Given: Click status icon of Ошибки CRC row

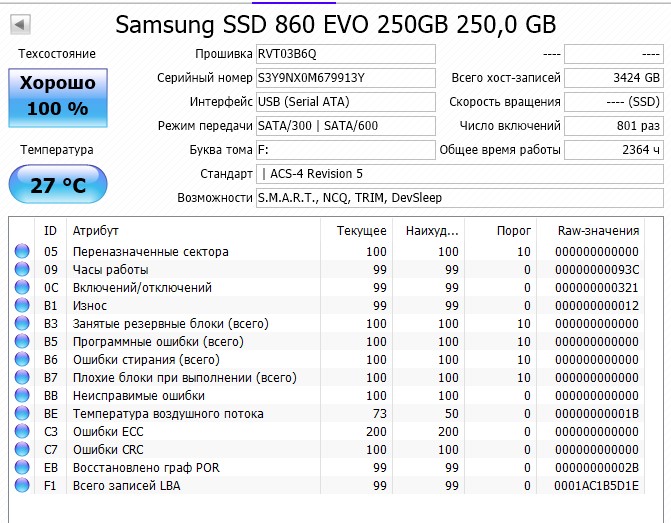Looking at the screenshot, I should [x=22, y=449].
